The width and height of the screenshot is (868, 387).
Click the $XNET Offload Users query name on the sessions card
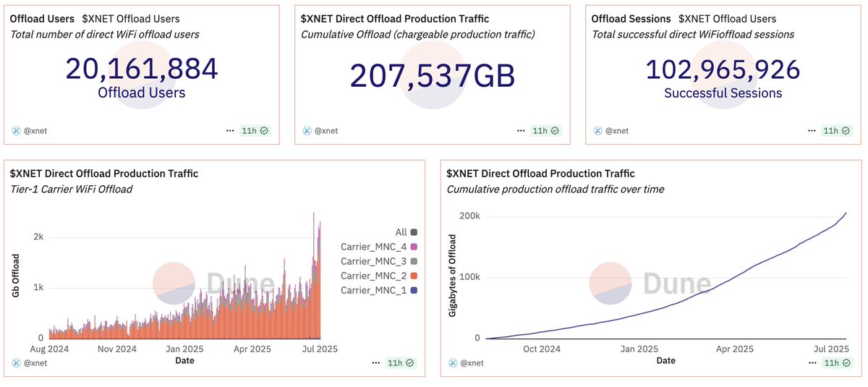pos(728,19)
